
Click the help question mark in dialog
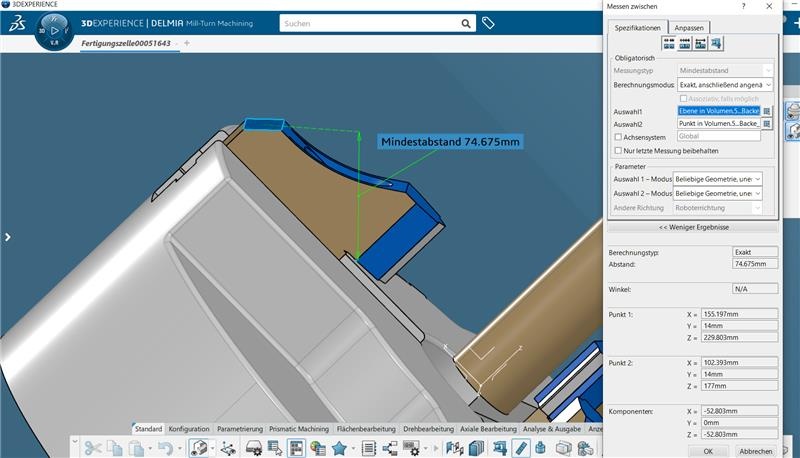(743, 6)
